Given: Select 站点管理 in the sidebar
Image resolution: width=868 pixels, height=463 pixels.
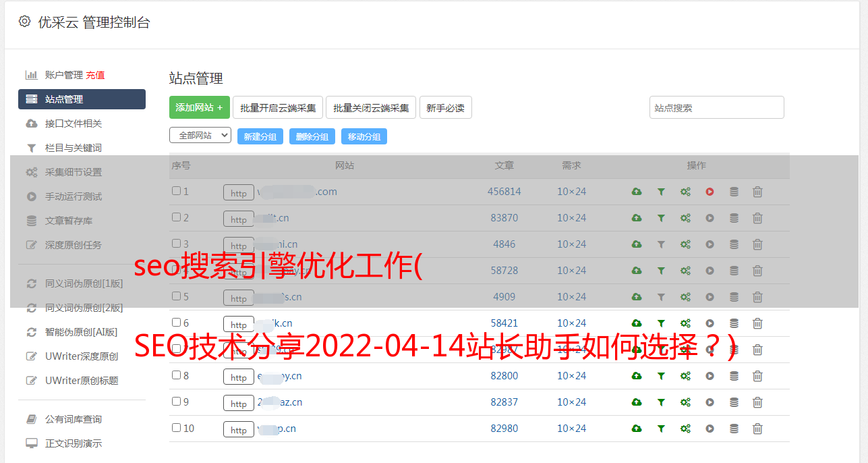Looking at the screenshot, I should point(82,99).
